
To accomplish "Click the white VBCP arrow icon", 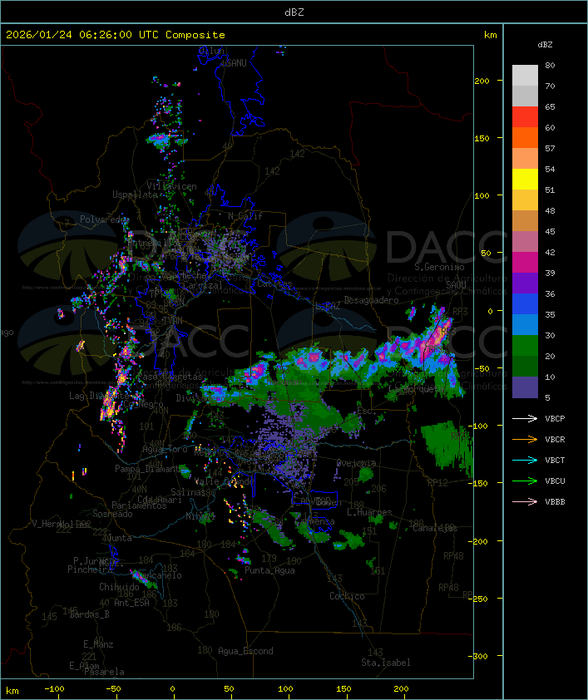I will coord(525,418).
